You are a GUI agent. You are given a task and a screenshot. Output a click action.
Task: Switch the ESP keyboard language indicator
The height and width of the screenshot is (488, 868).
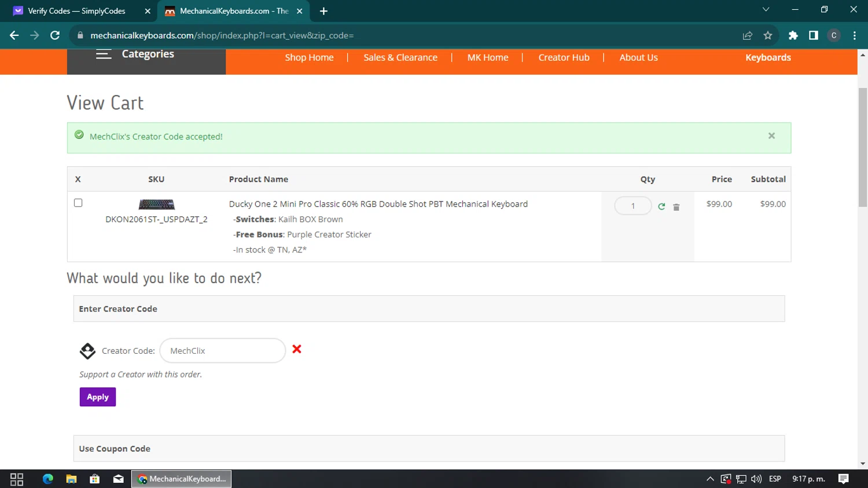(x=775, y=479)
